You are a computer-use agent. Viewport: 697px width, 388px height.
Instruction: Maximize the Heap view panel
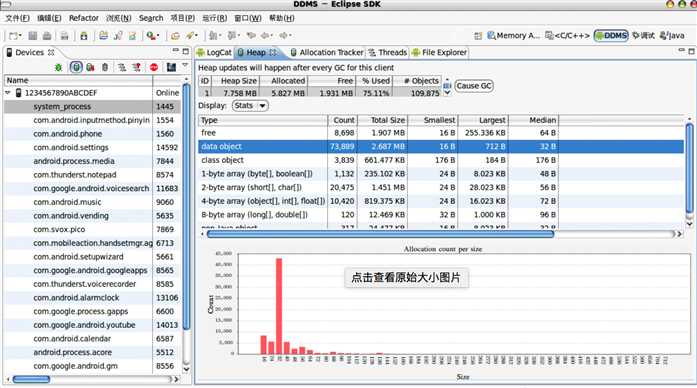pyautogui.click(x=692, y=52)
